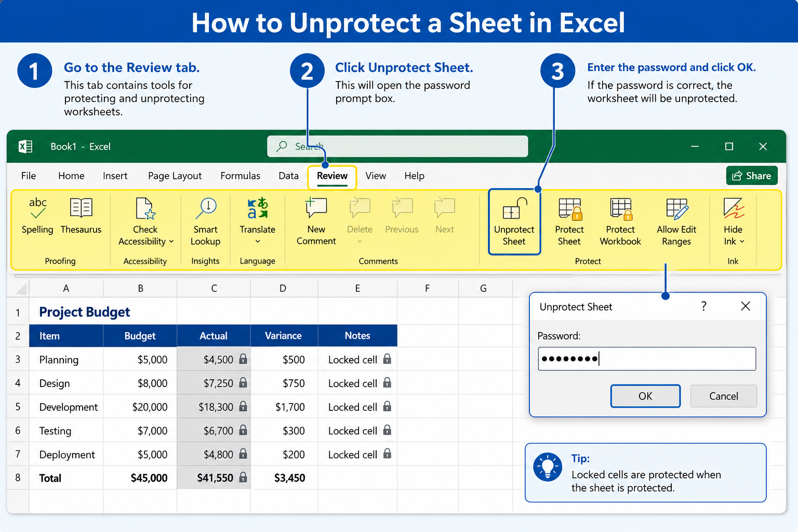Expand the Translate dropdown arrow
Image resolution: width=798 pixels, height=532 pixels.
tap(258, 242)
